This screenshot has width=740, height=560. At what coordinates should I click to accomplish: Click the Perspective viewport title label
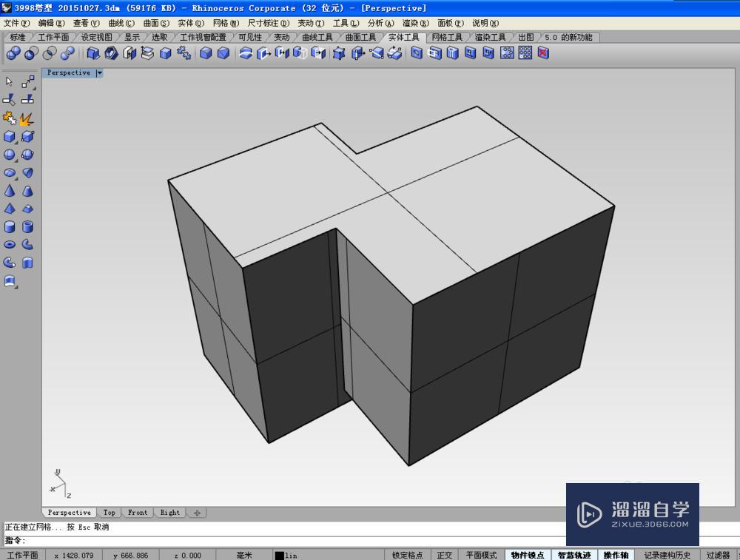[68, 72]
